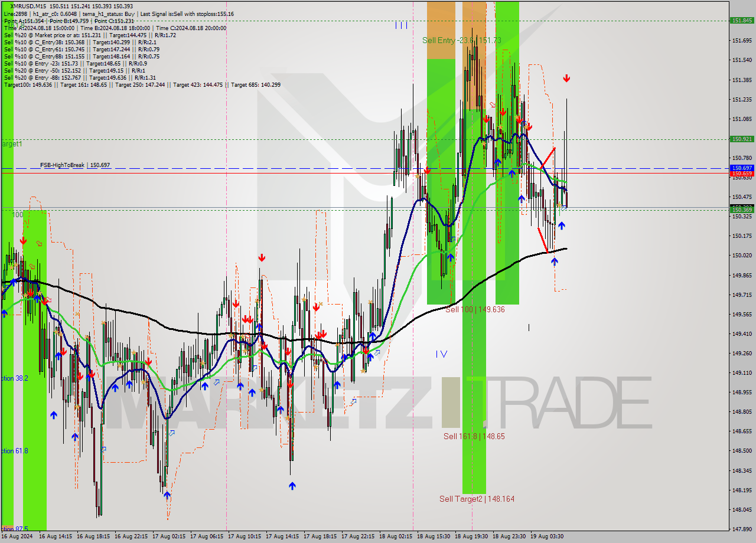Click the '17 Aug 02:15' time axis label
Screen dimensions: 756x543
169,537
